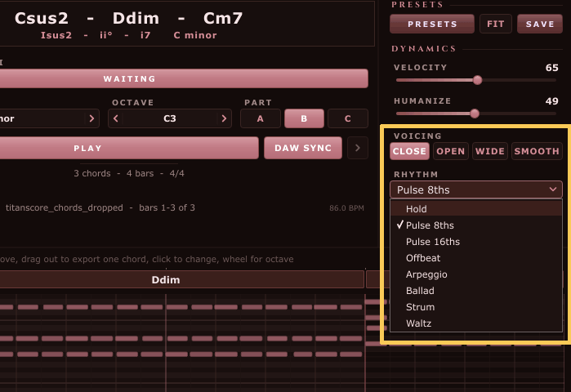This screenshot has height=392, width=571.
Task: Enable DAW SYNC
Action: tap(303, 148)
